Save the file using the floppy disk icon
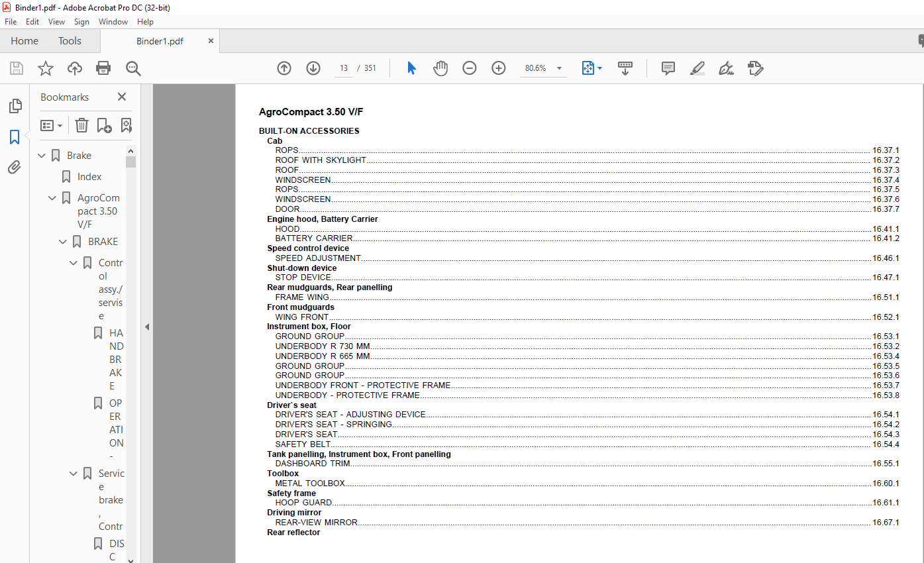 (x=17, y=68)
